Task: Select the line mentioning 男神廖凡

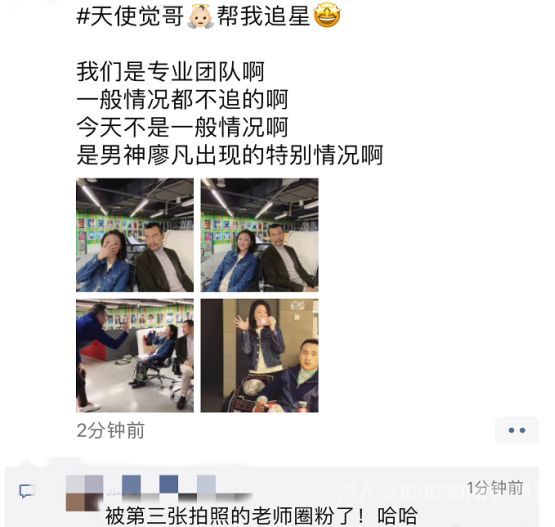Action: coord(230,155)
